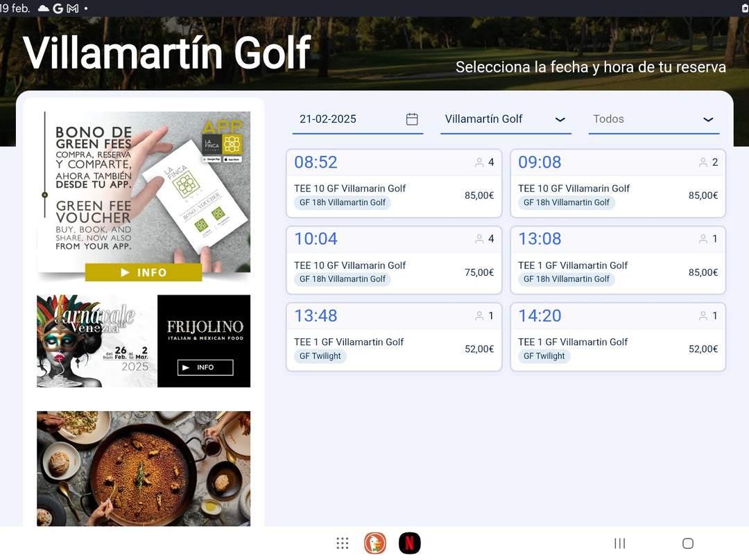Select the 10:04 tee time
The width and height of the screenshot is (749, 560).
click(x=394, y=260)
